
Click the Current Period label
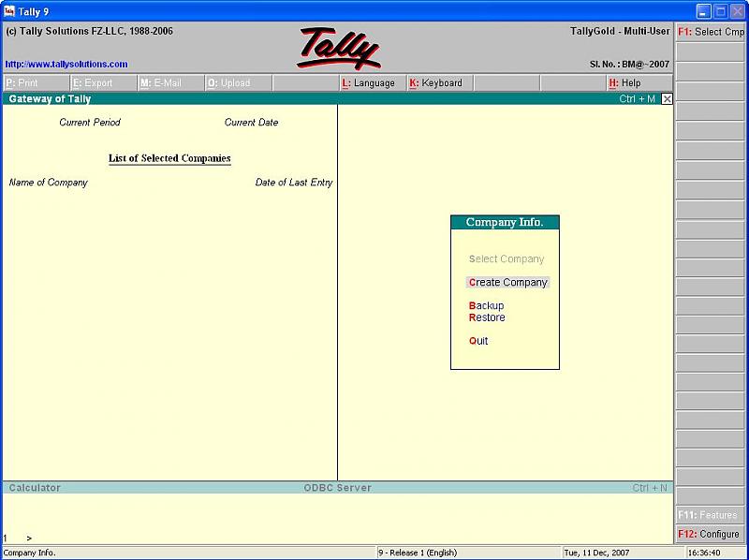(x=90, y=123)
